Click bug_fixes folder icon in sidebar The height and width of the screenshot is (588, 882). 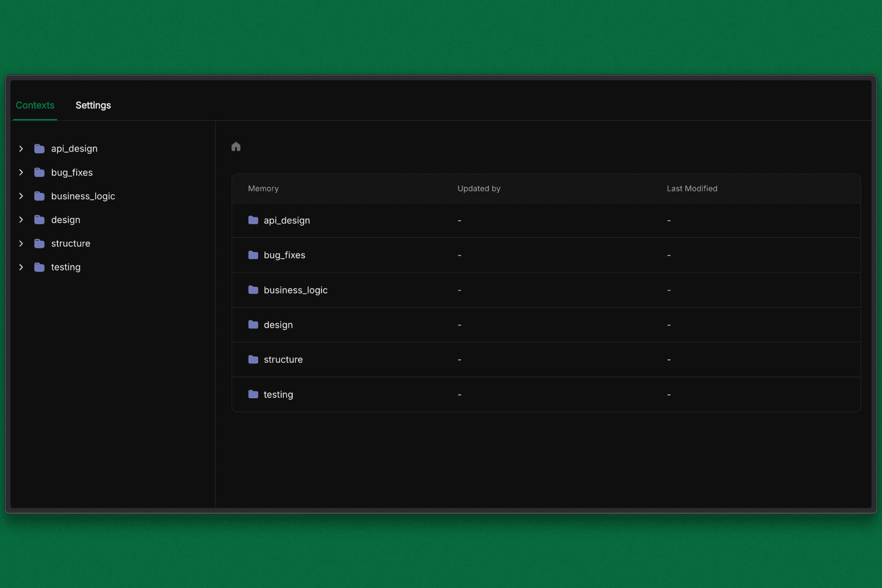[x=40, y=173]
